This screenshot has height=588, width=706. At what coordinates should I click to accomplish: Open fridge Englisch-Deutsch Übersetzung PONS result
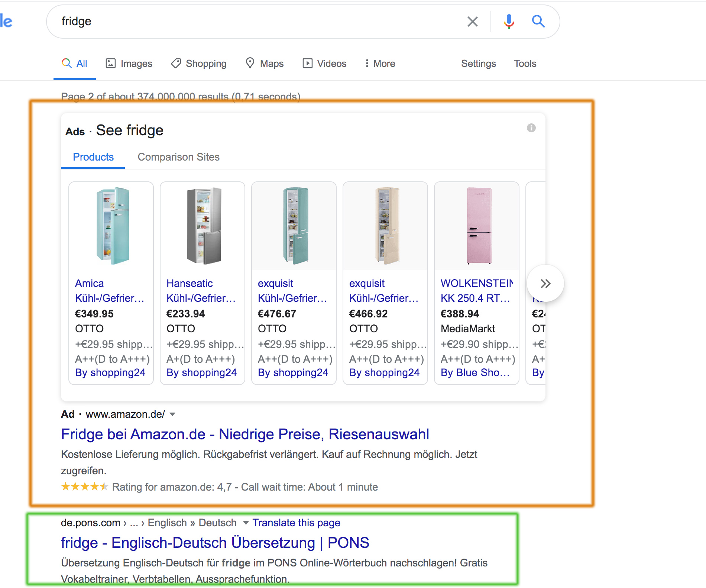point(215,543)
